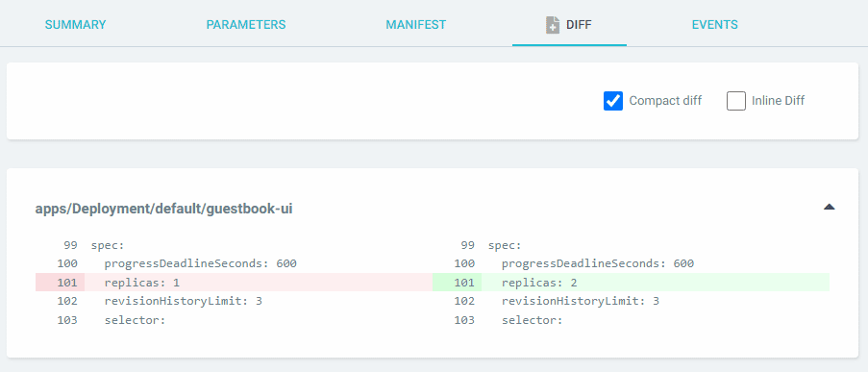Screen dimensions: 868x372
Task: Collapse the guestbook-ui diff section arrow
Action: click(829, 207)
